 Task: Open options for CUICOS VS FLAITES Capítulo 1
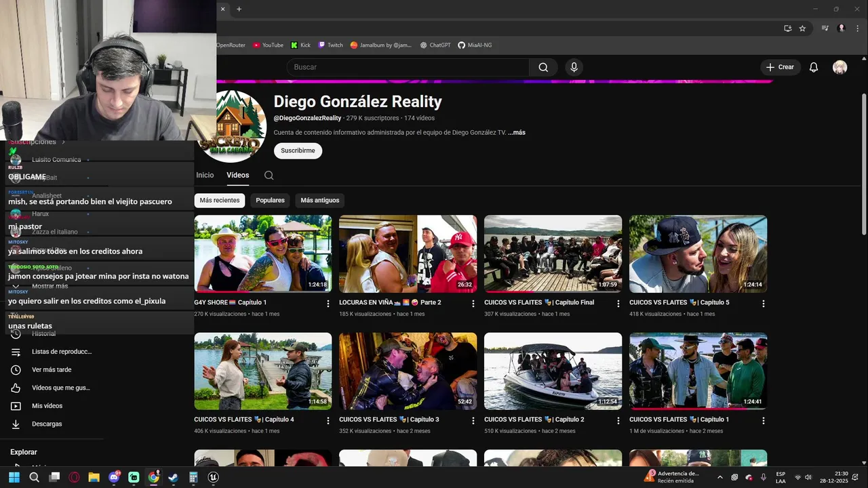763,421
